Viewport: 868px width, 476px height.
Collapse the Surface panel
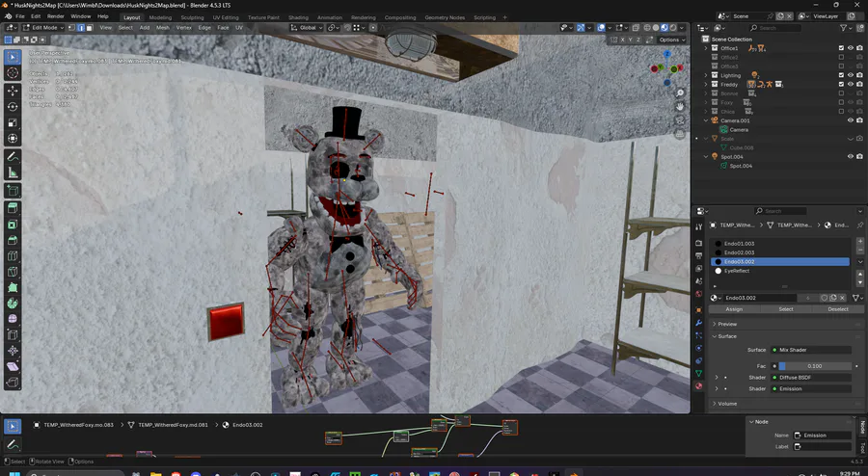tap(727, 336)
